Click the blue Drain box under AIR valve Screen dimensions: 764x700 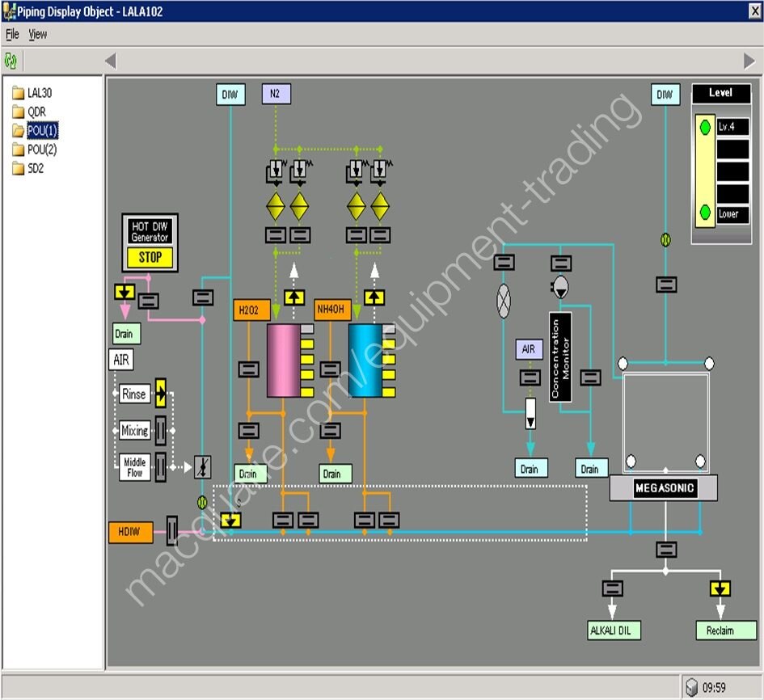531,468
